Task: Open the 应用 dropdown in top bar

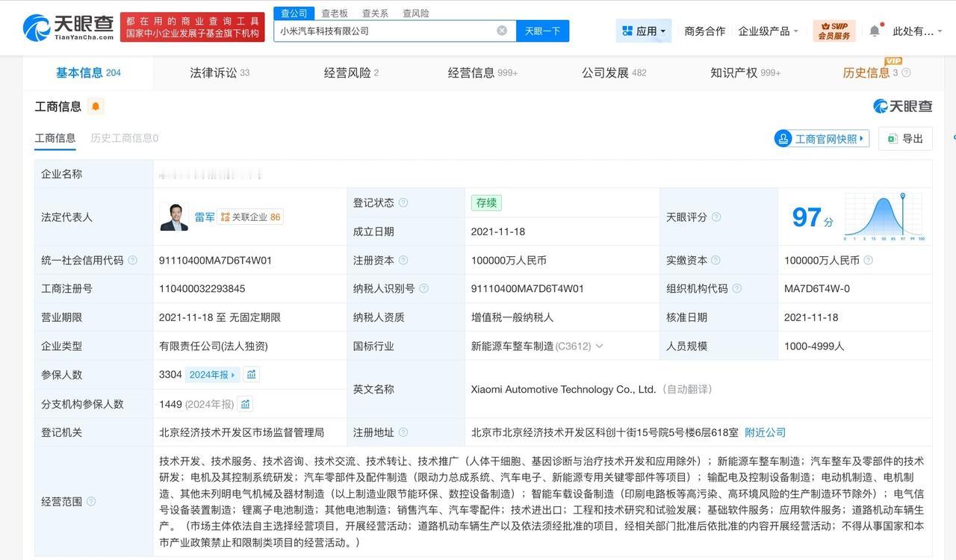Action: click(644, 31)
